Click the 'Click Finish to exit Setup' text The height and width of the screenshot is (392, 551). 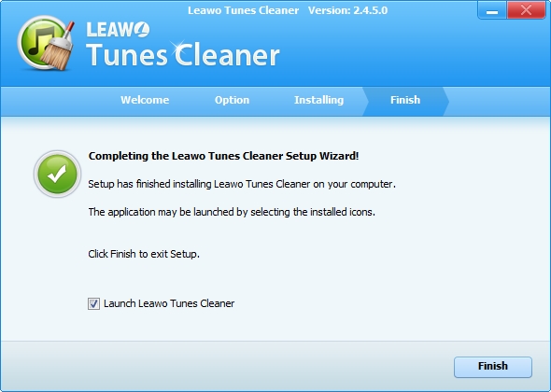pos(144,254)
